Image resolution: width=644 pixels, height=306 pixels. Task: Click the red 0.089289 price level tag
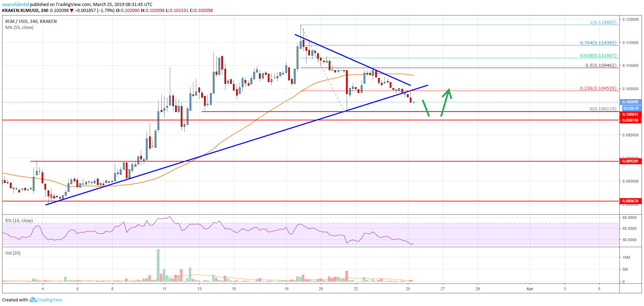coord(630,161)
